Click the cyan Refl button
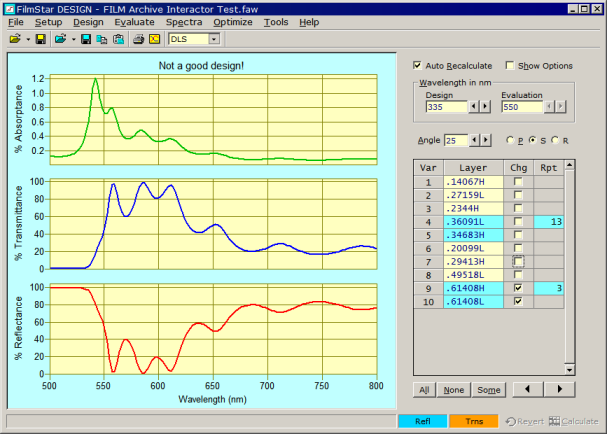The height and width of the screenshot is (434, 607). [x=423, y=421]
